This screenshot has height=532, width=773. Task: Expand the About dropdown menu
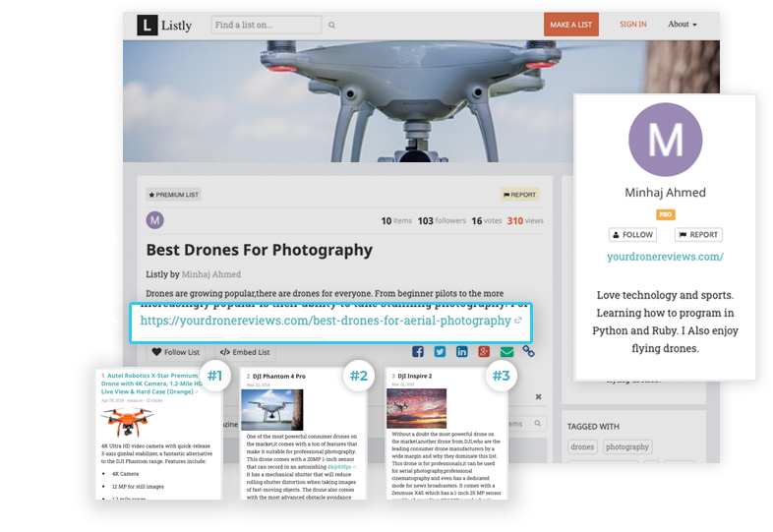(683, 25)
